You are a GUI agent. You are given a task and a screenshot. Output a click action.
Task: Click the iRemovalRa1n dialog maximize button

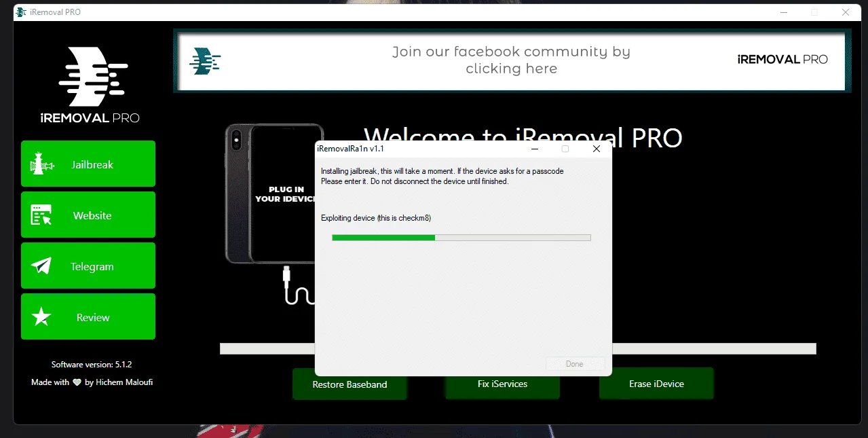(x=565, y=149)
